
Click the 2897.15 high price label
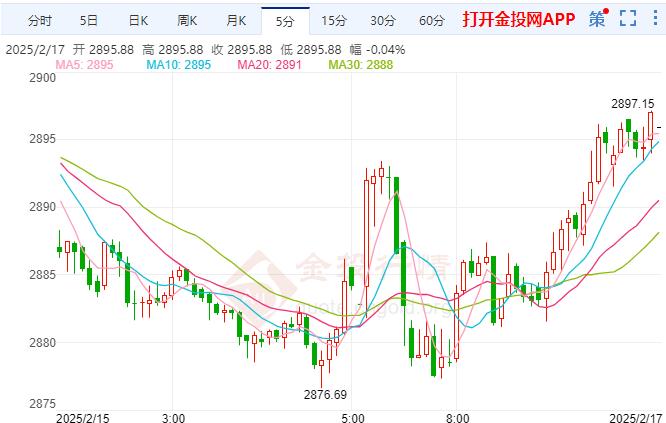coord(633,104)
